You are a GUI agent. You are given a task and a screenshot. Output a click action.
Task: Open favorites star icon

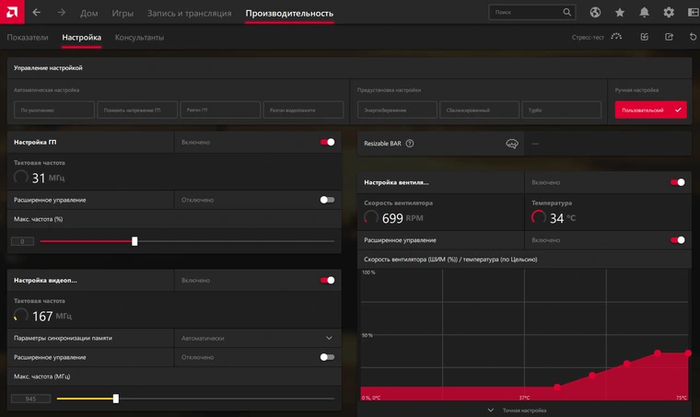[619, 13]
